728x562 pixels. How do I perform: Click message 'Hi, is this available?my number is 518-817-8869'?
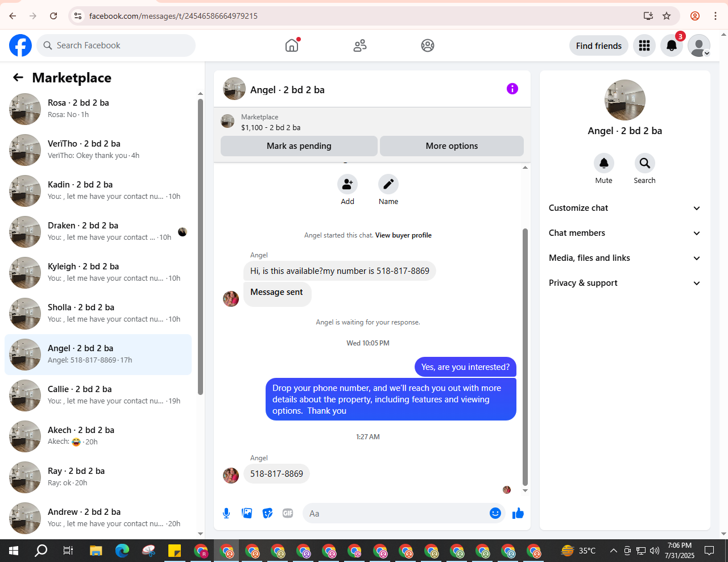(340, 271)
